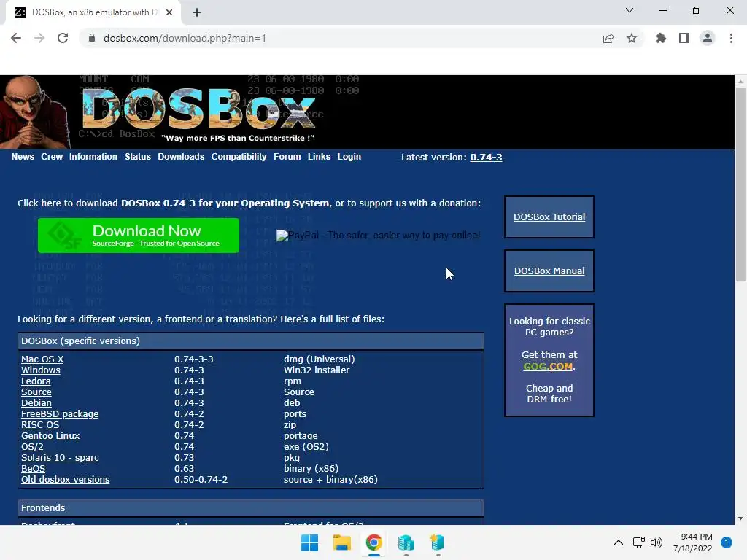The image size is (747, 560).
Task: Click the PayPal donation image
Action: tap(379, 236)
